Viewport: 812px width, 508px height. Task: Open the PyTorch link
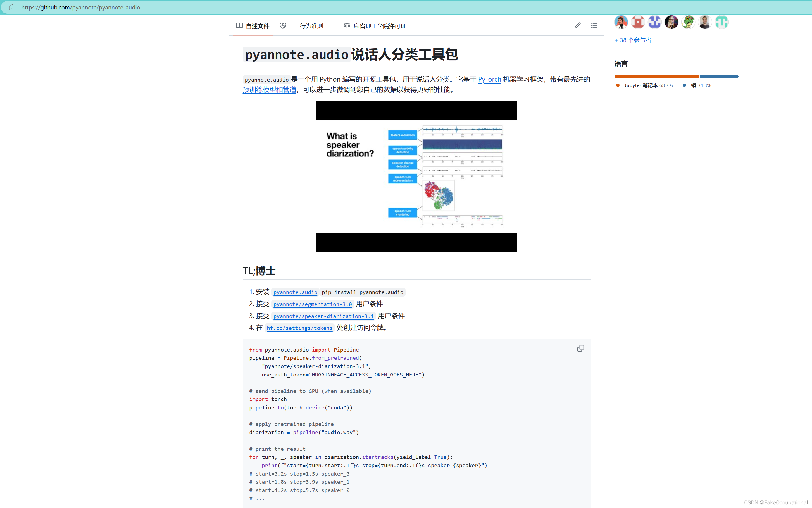click(489, 79)
